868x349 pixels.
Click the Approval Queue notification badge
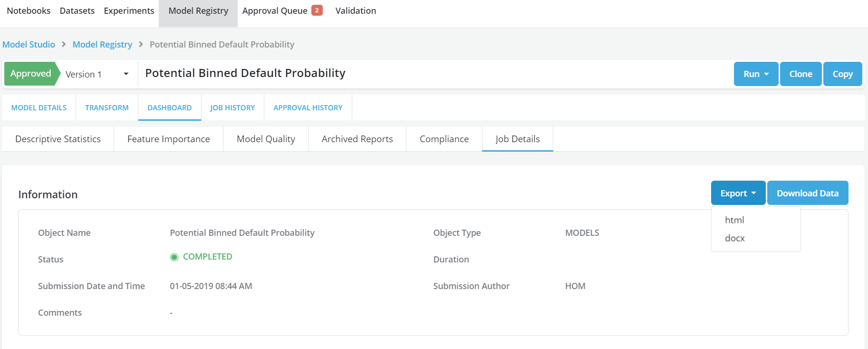[317, 10]
